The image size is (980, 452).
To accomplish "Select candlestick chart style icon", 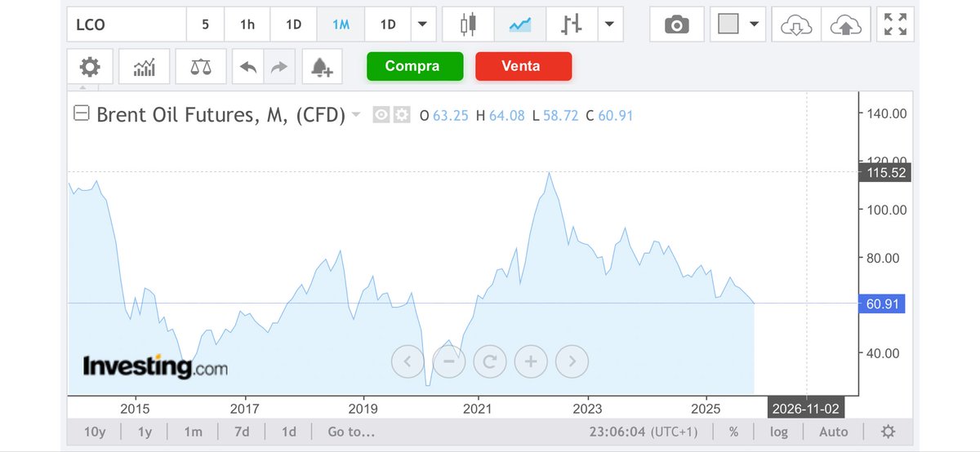I will coord(468,24).
